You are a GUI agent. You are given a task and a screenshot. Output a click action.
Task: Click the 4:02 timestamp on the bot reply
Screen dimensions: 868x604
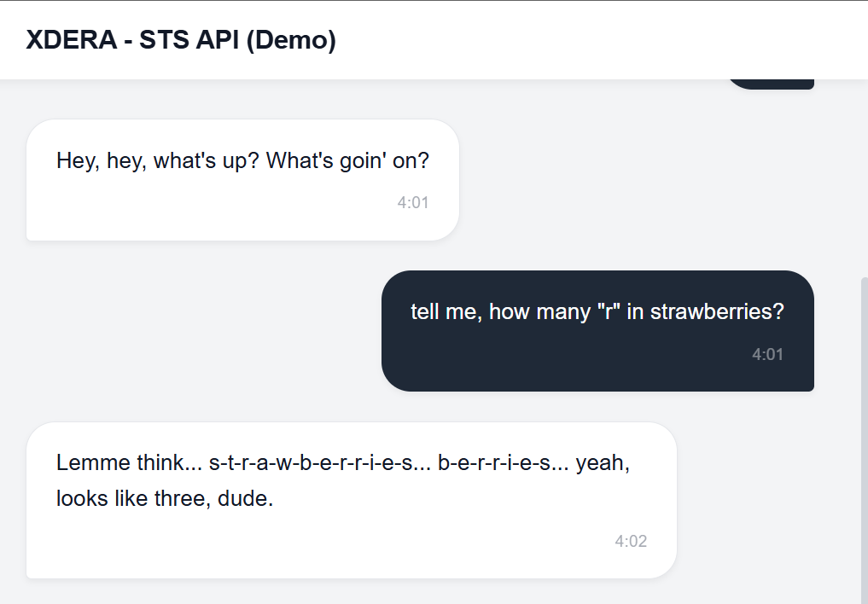(x=631, y=541)
